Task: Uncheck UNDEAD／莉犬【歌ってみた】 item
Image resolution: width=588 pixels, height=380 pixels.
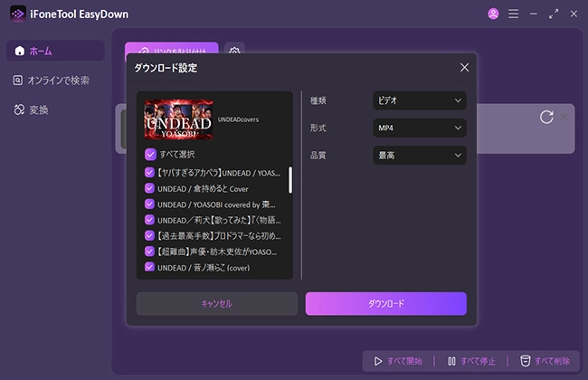Action: 149,220
